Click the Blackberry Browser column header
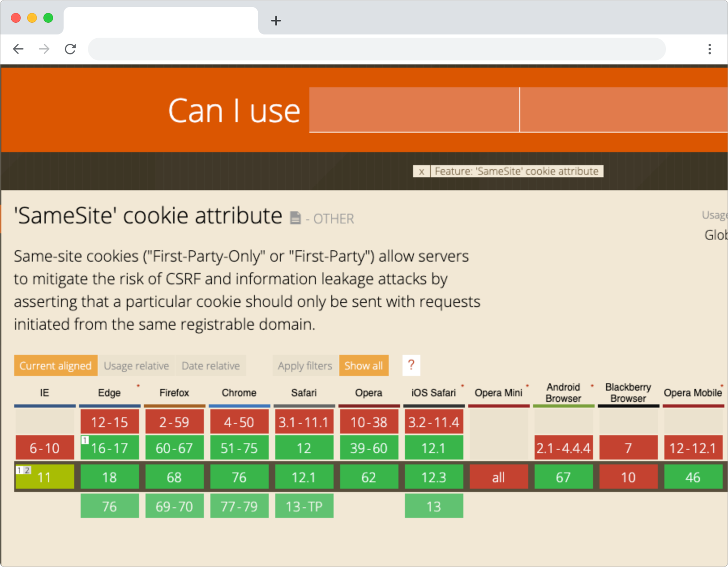728x567 pixels. [628, 393]
